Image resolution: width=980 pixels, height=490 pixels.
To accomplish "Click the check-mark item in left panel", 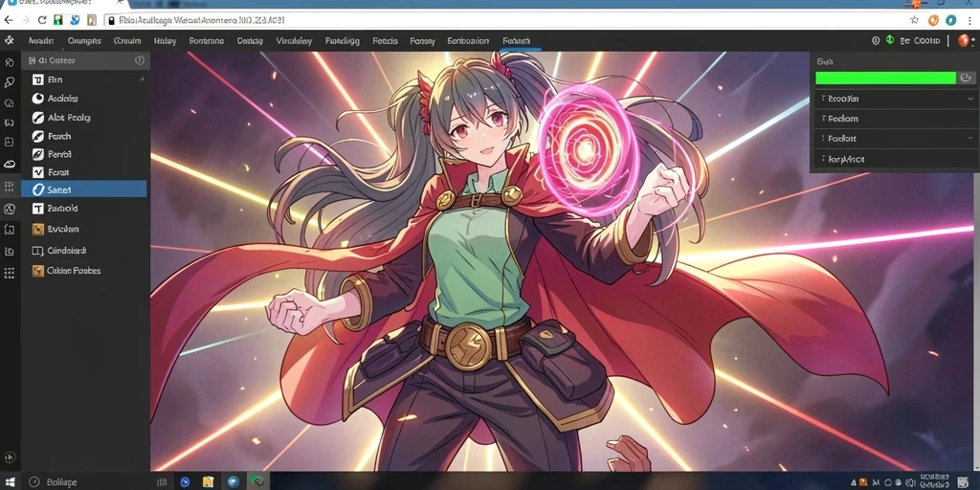I will pos(84,172).
